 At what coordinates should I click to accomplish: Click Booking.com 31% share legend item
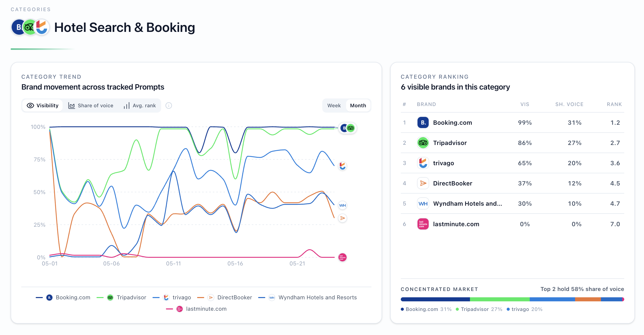pyautogui.click(x=426, y=309)
